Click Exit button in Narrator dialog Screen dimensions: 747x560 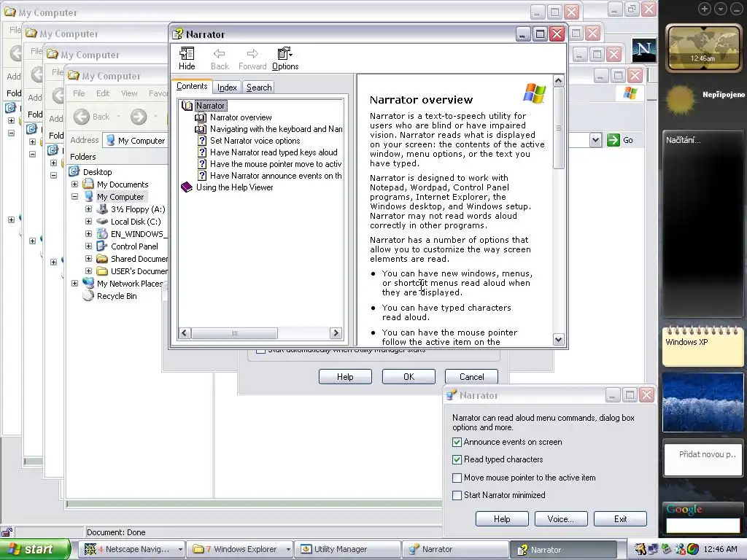pyautogui.click(x=620, y=519)
